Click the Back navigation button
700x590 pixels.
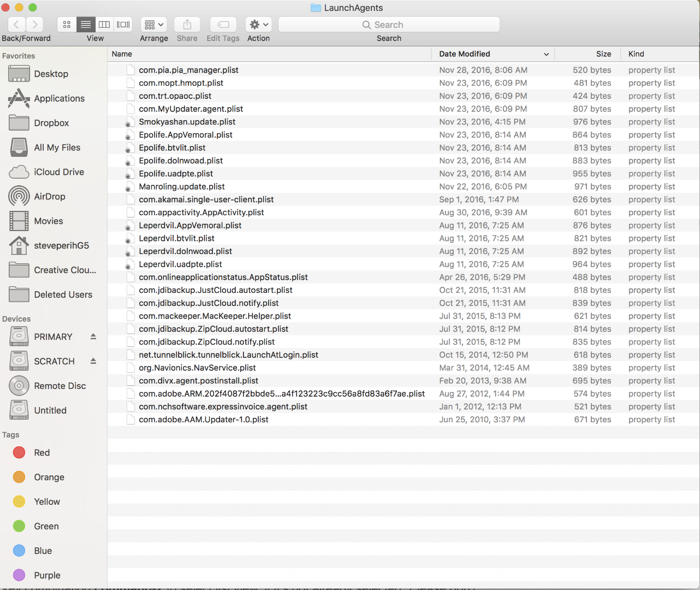coord(17,24)
